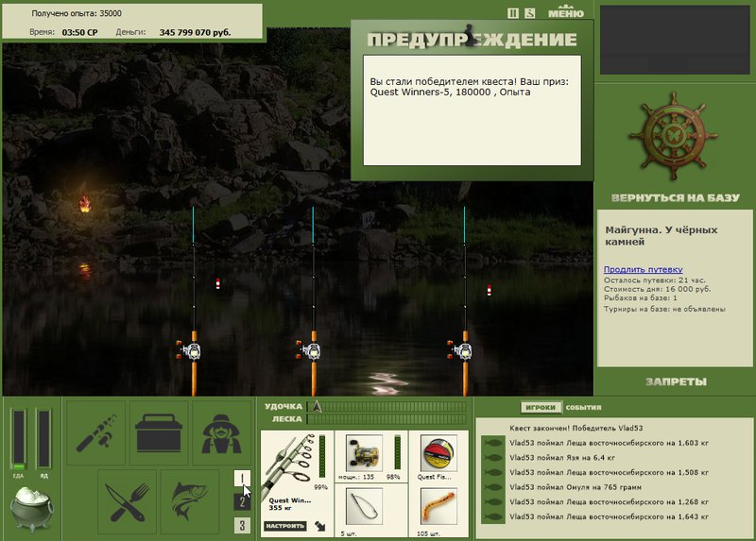Click the ПРЕДУПРЕЖДЕНИЕ dialog title

coord(472,39)
